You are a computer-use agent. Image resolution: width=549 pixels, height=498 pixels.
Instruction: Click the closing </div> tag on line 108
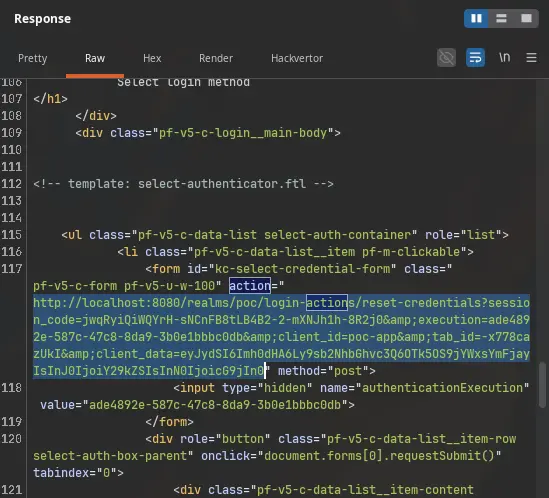pyautogui.click(x=96, y=116)
